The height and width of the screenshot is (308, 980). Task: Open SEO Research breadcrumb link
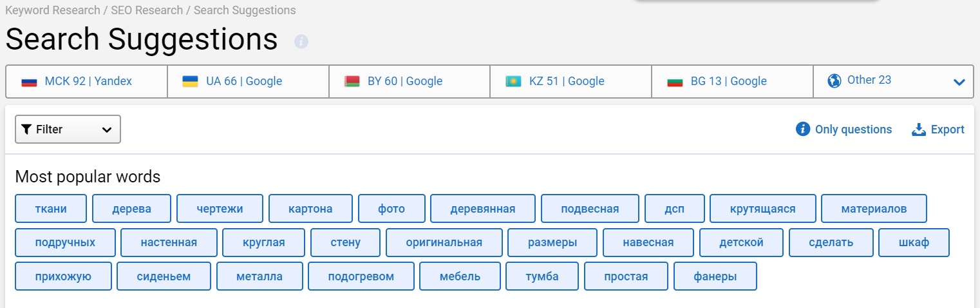[147, 10]
